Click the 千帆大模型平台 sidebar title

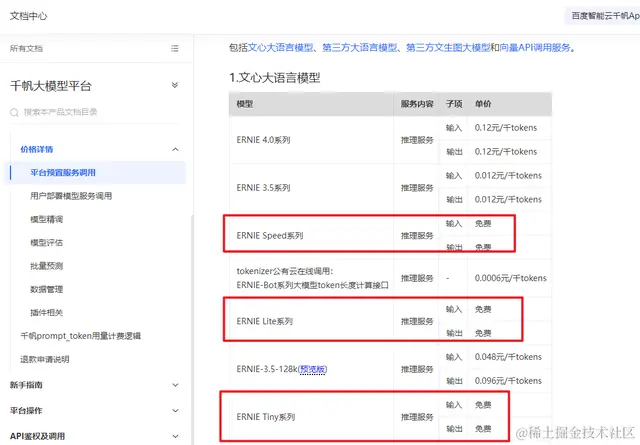(x=51, y=86)
